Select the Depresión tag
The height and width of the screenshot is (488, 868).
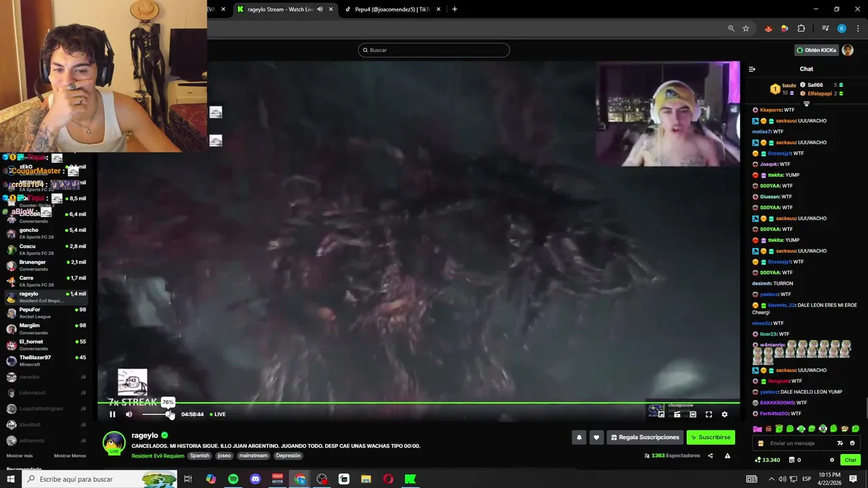tap(288, 455)
